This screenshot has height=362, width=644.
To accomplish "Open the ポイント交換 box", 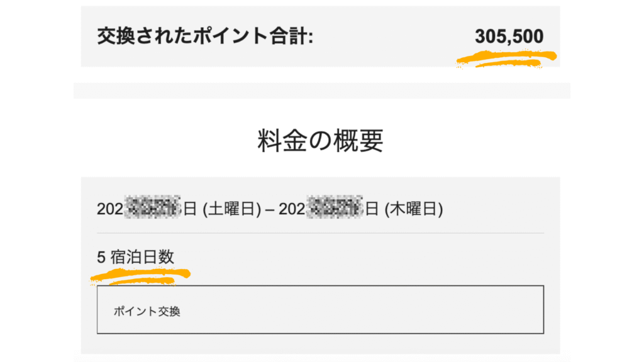I will click(x=320, y=309).
